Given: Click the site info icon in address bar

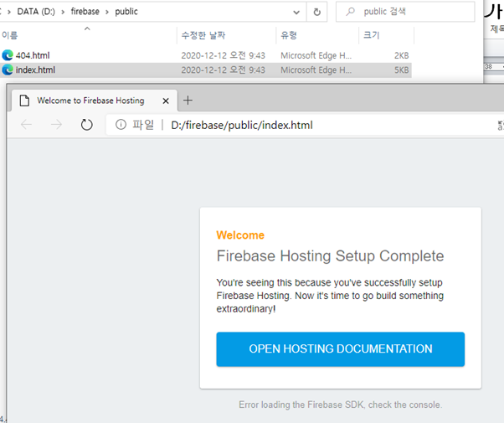Looking at the screenshot, I should (121, 125).
